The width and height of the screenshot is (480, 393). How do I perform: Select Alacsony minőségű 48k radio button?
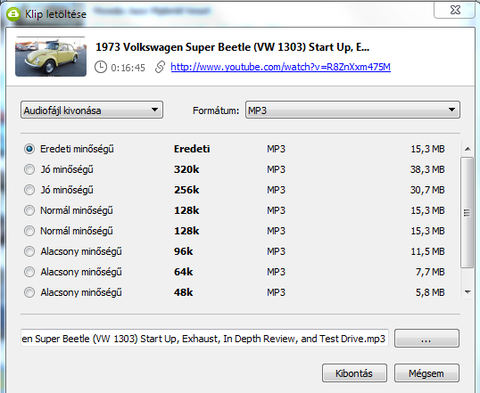click(29, 292)
